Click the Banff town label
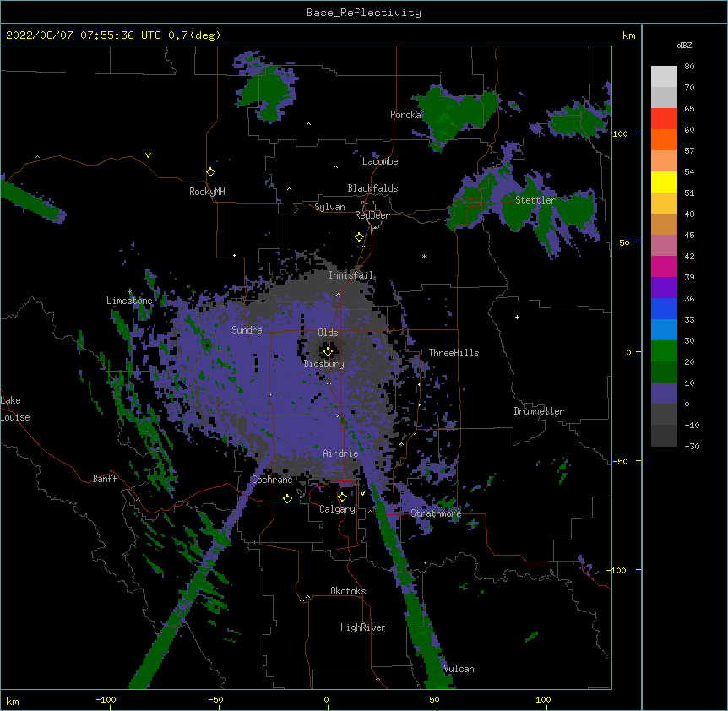The image size is (728, 711). click(105, 479)
